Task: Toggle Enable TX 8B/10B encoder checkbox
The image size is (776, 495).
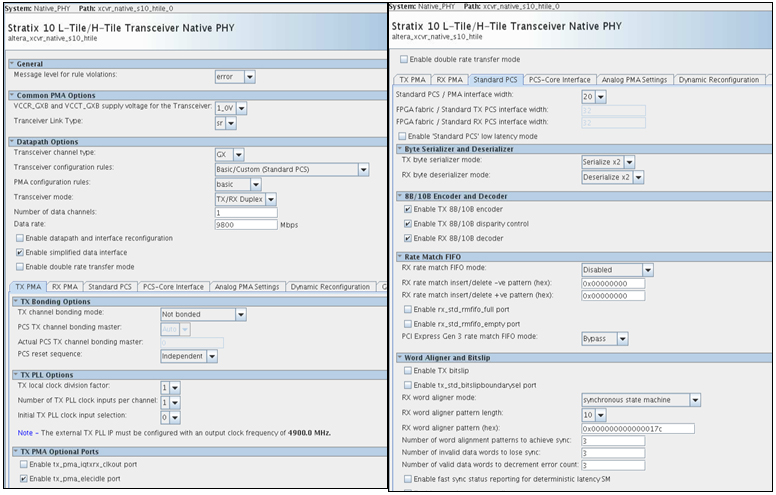Action: [x=408, y=209]
